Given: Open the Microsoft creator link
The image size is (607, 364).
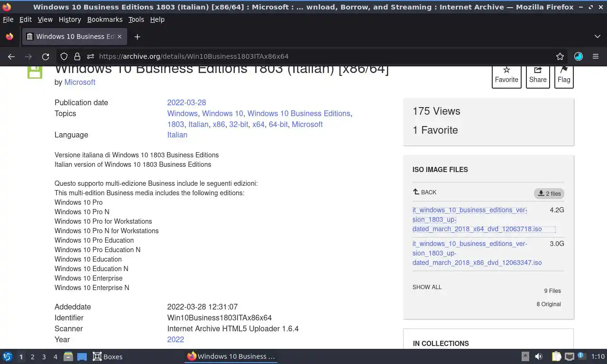Looking at the screenshot, I should [x=80, y=82].
